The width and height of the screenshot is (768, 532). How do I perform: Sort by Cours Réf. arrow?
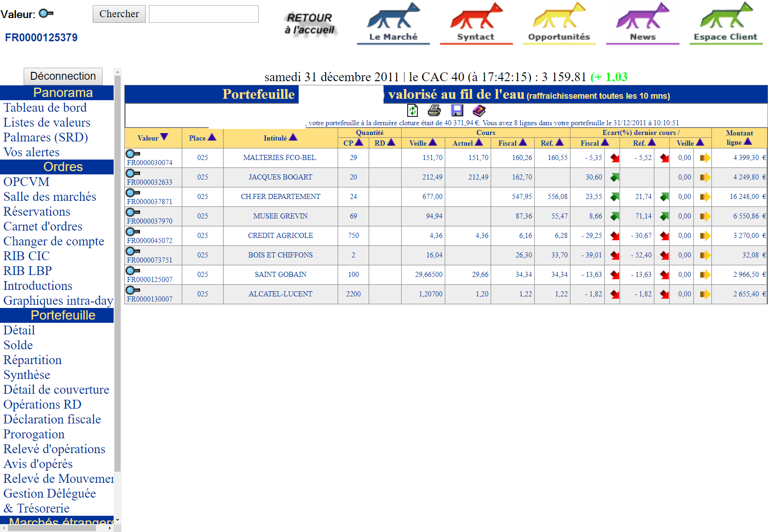[559, 142]
